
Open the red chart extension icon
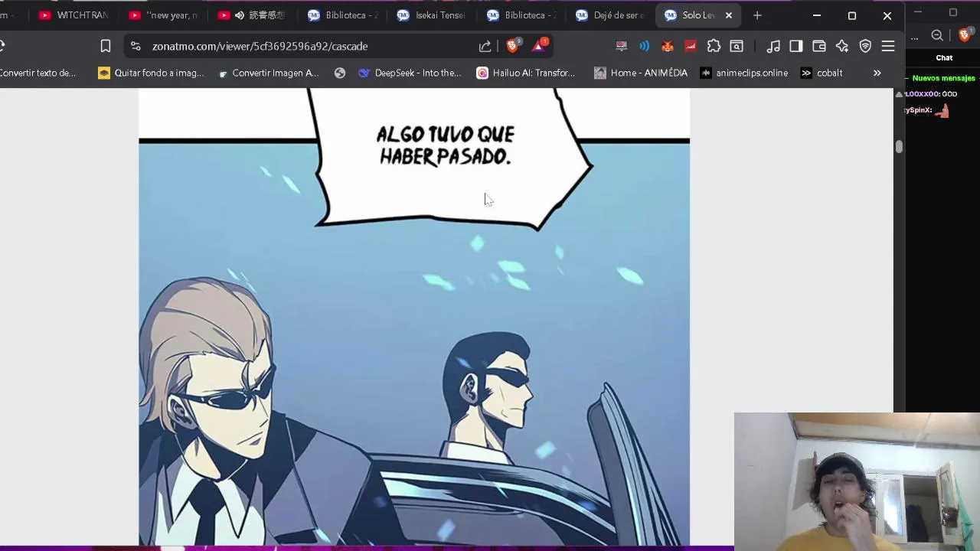coord(691,46)
